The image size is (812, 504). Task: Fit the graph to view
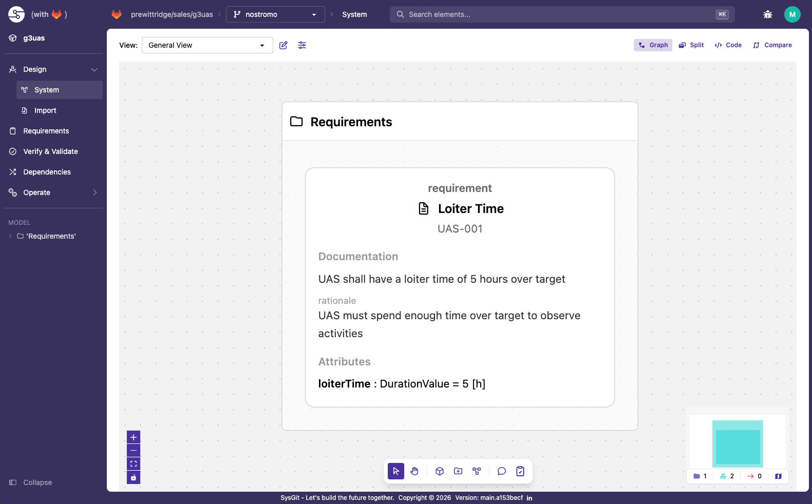pyautogui.click(x=134, y=464)
